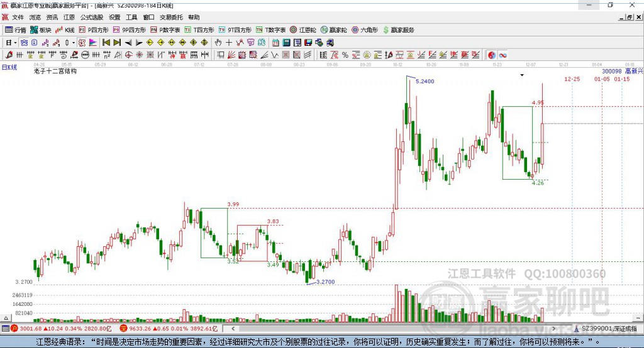644x348 pixels.
Task: Select the rectangle box drawing tool
Action: coord(221,55)
